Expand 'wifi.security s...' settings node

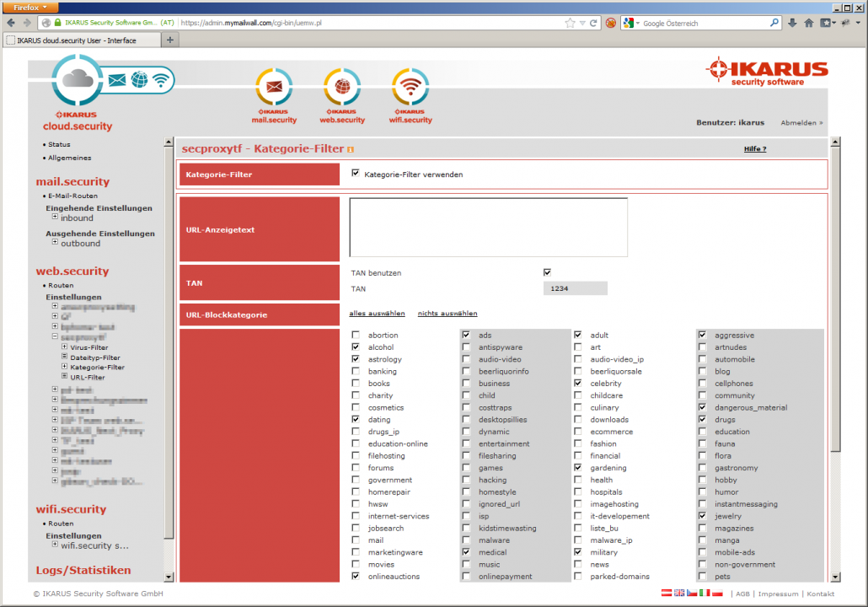click(55, 545)
